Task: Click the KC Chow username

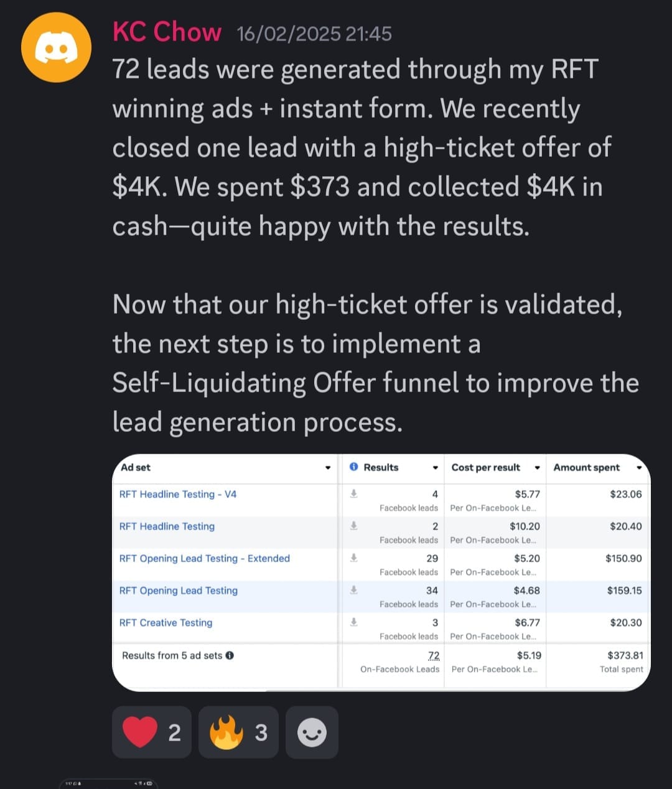Action: pos(167,32)
